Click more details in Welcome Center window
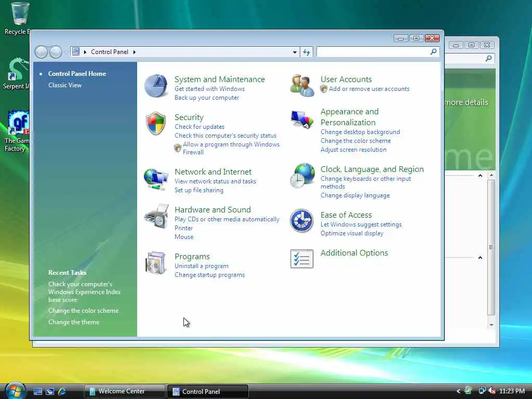The width and height of the screenshot is (532, 399). pyautogui.click(x=467, y=102)
